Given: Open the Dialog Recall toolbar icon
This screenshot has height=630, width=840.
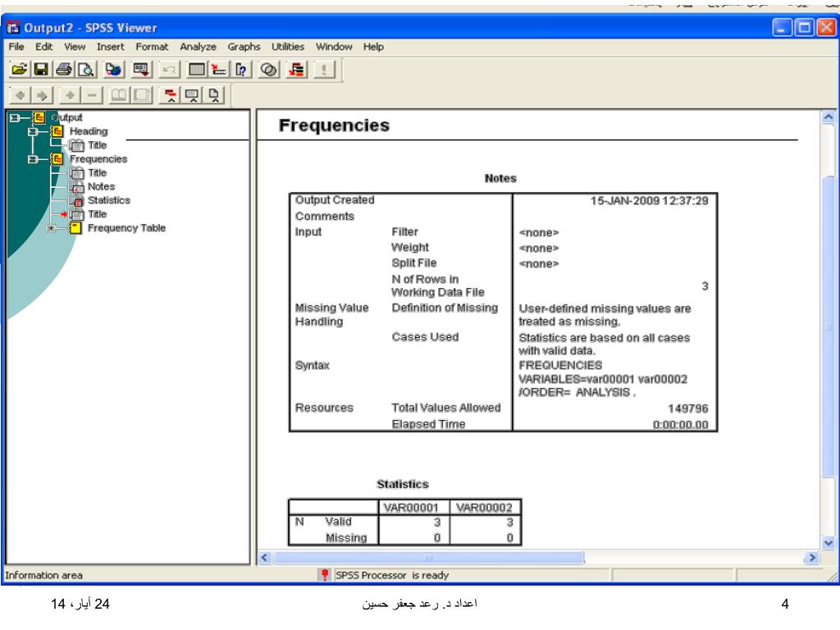Looking at the screenshot, I should point(141,70).
